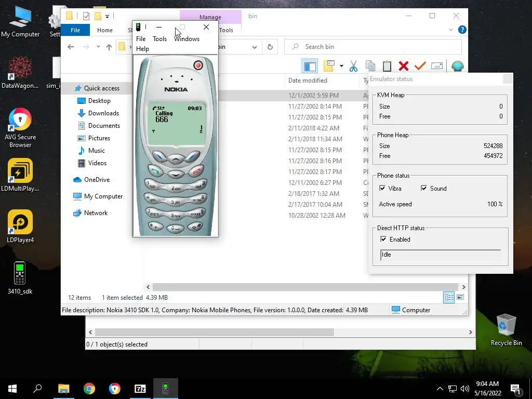Image resolution: width=532 pixels, height=399 pixels.
Task: Click the clipboard Paste icon
Action: [387, 66]
